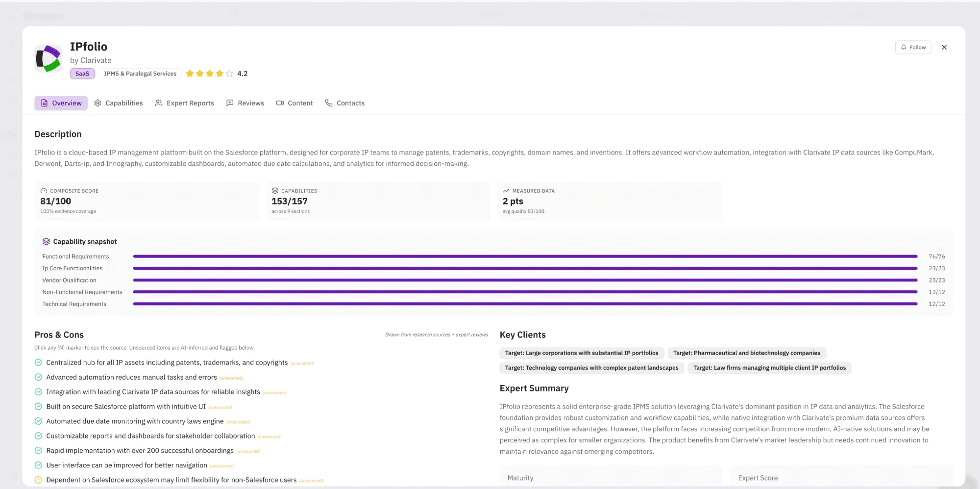Click check icon beside Customizable reports item
The image size is (980, 489).
(38, 436)
